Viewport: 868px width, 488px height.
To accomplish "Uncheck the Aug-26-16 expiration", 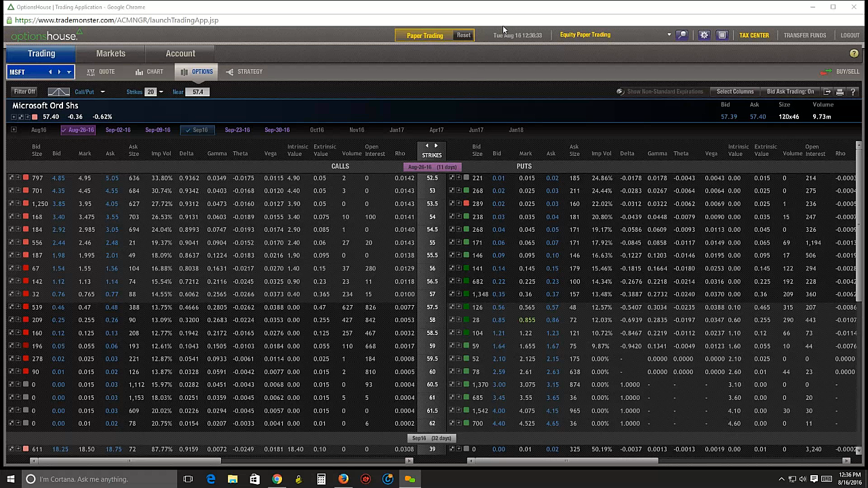I will click(x=79, y=130).
